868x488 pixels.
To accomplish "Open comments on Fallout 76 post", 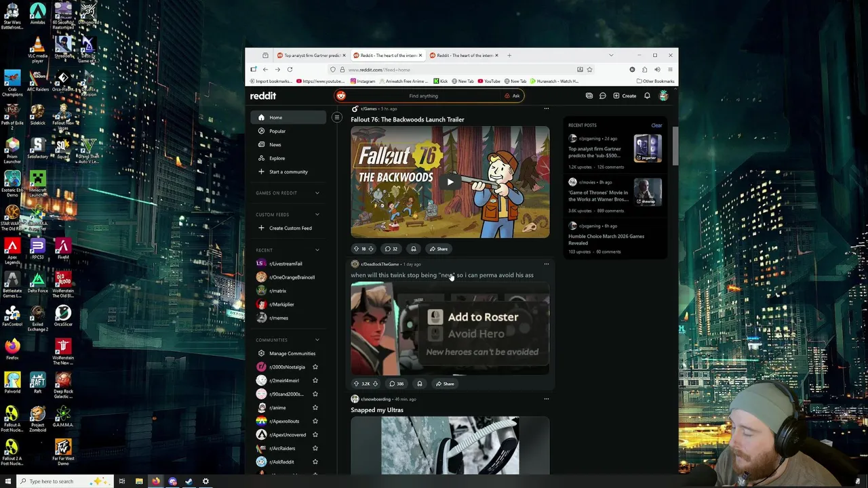I will 391,249.
